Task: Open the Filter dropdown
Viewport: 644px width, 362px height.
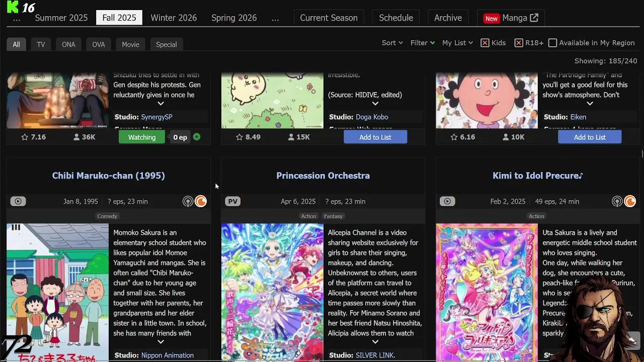Action: click(x=422, y=43)
